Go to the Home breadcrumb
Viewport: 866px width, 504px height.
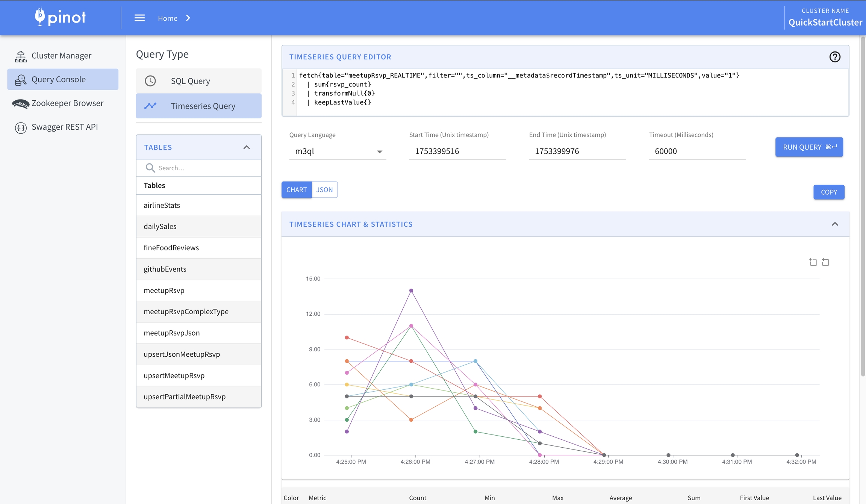coord(168,18)
